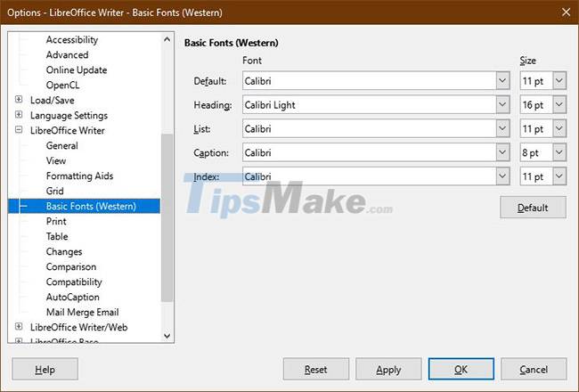Image resolution: width=579 pixels, height=392 pixels.
Task: Close the Options dialog window
Action: click(x=566, y=12)
